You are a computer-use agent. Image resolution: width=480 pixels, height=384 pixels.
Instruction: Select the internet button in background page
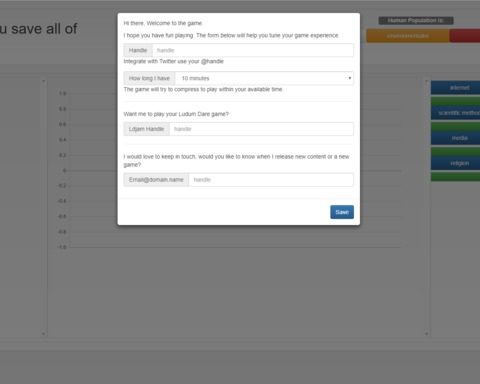coord(455,88)
